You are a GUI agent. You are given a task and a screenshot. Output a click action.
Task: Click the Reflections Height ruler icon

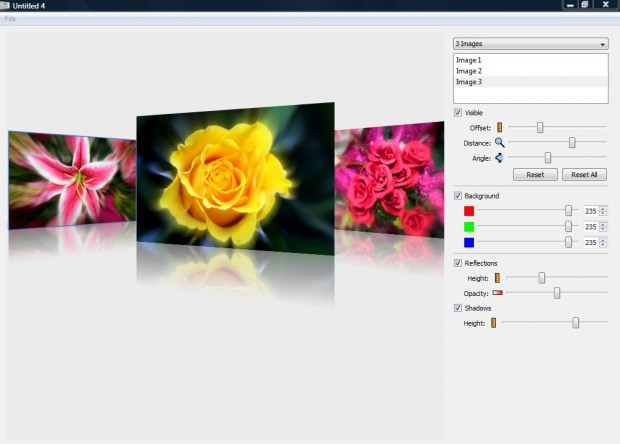[x=497, y=277]
